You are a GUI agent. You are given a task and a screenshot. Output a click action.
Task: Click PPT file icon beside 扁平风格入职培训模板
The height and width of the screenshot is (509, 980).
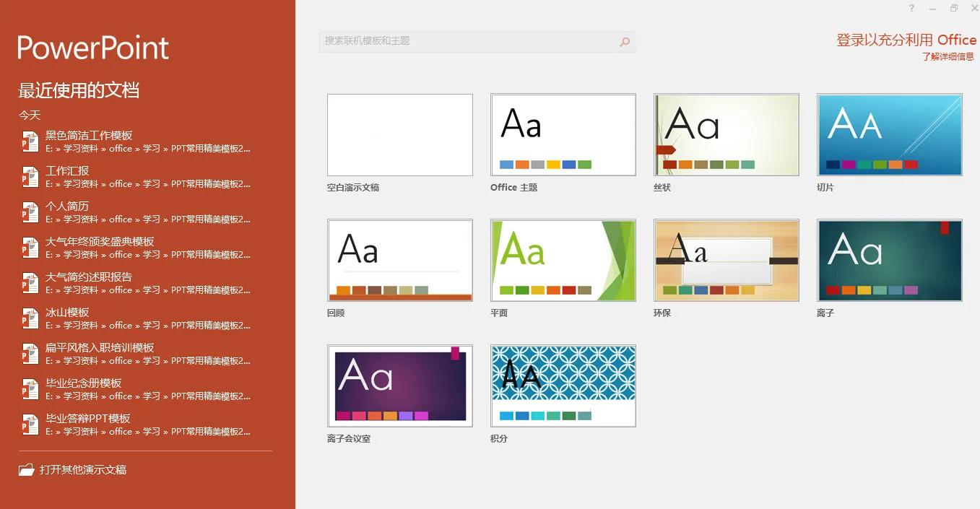30,354
